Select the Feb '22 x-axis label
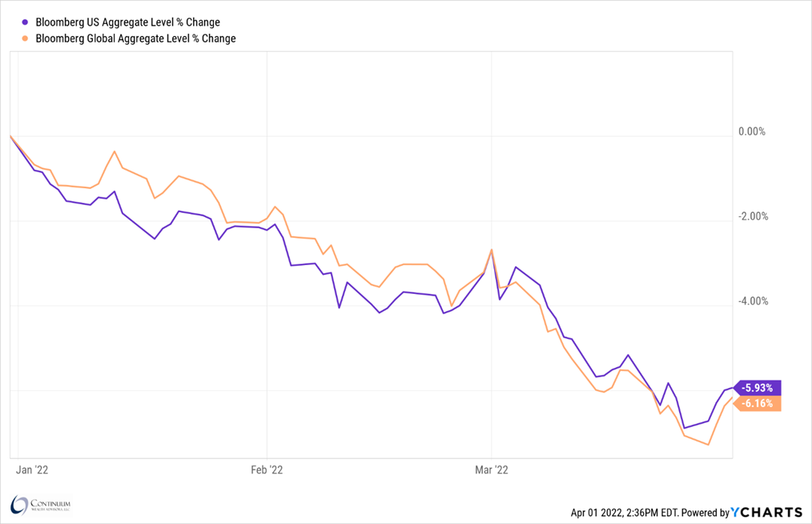 click(x=267, y=470)
